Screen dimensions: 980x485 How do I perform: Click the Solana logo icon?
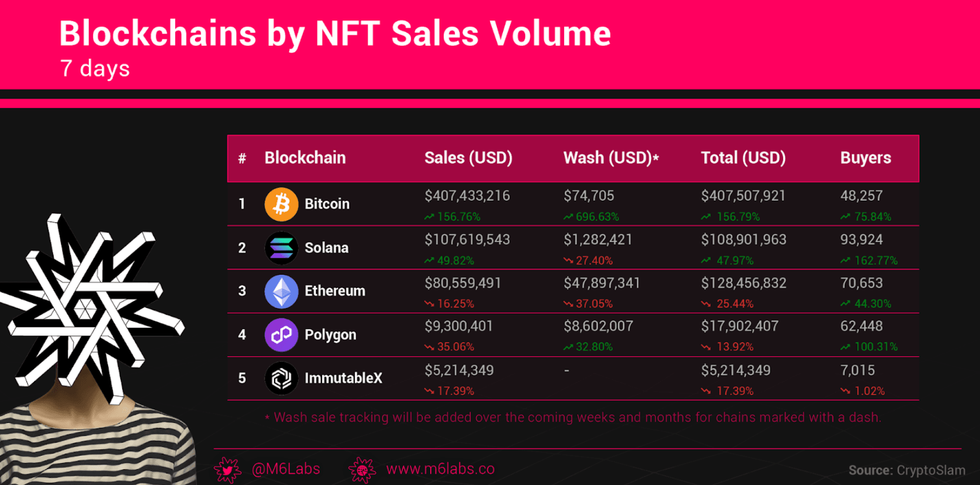[x=281, y=248]
